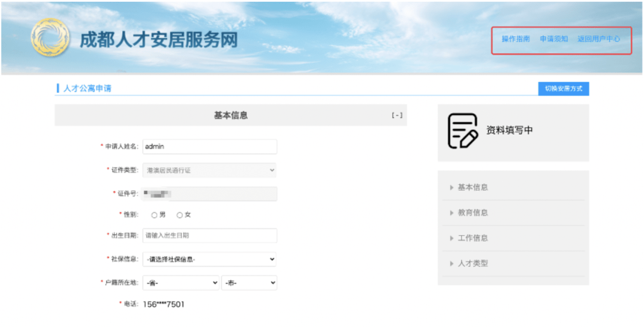
Task: Click the 切换安居方式 button
Action: tap(563, 89)
